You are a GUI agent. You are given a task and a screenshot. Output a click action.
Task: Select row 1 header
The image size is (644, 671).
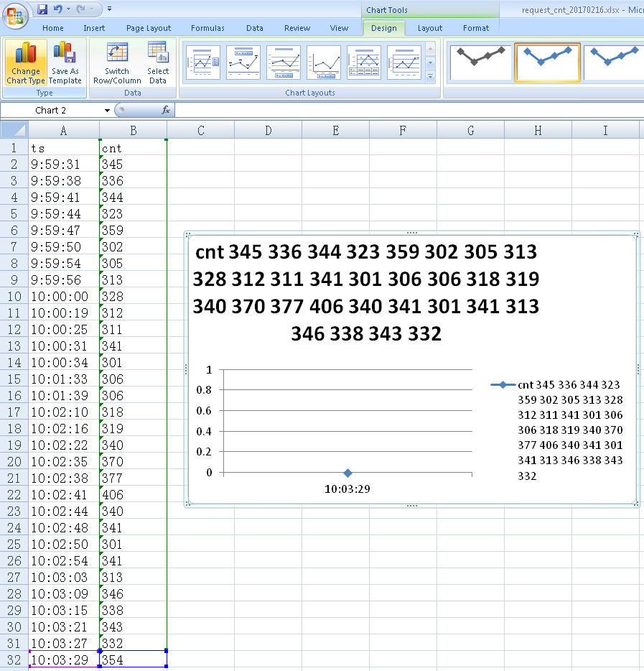pyautogui.click(x=14, y=148)
